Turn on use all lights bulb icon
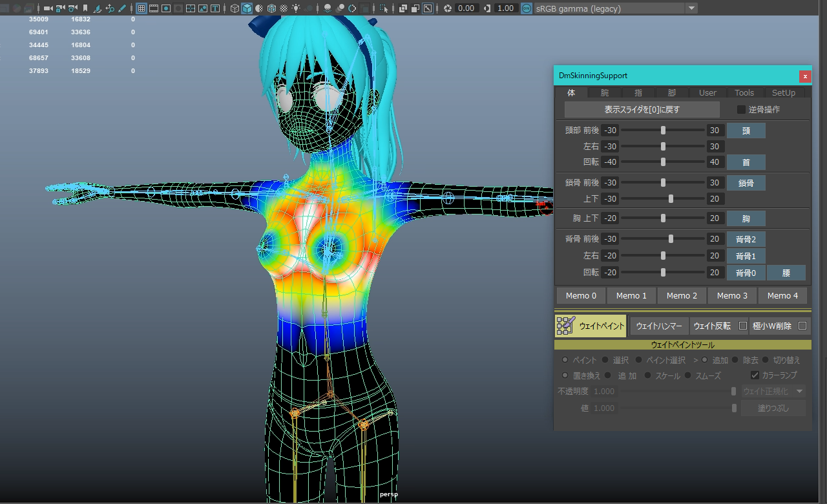The image size is (827, 504). [x=296, y=8]
